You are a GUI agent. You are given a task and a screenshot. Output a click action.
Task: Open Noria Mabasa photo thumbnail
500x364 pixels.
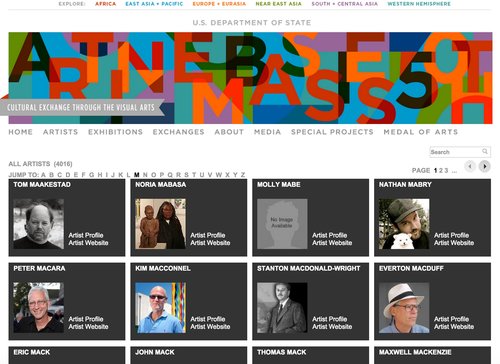(x=161, y=224)
